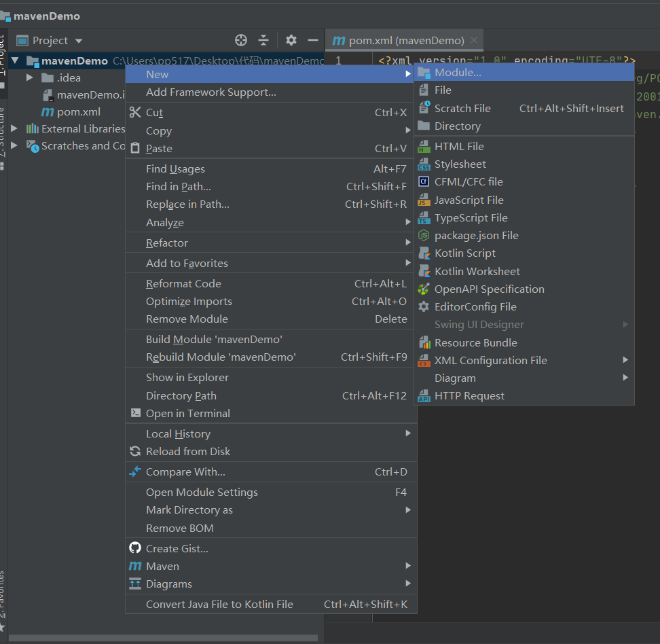Screen dimensions: 660x644
Task: Click the collapse all icon in Project toolbar
Action: [263, 41]
